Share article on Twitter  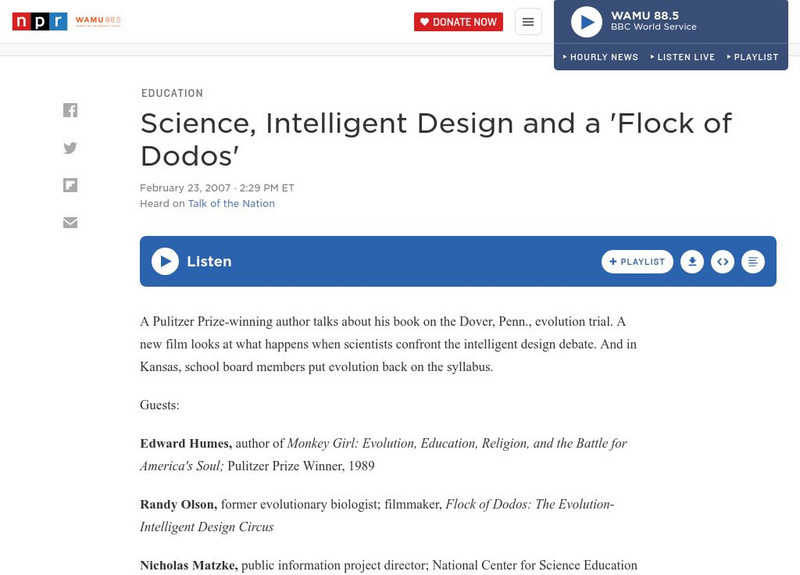[70, 148]
